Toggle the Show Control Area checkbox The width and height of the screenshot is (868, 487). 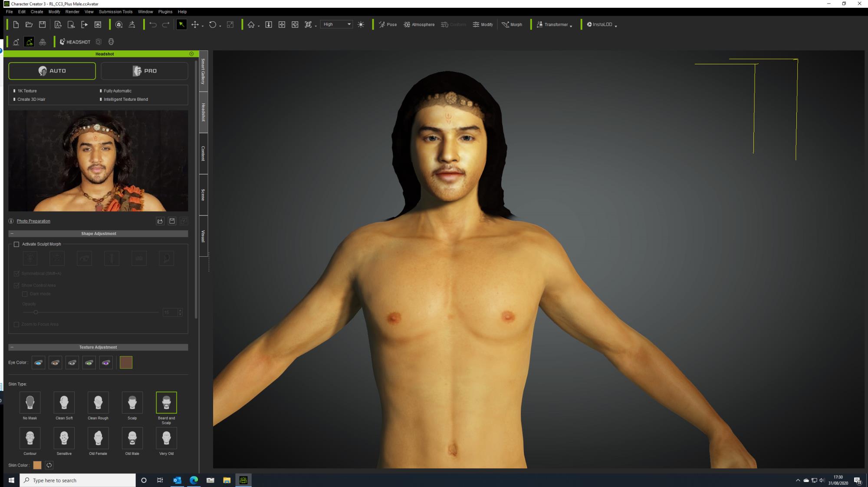pyautogui.click(x=16, y=285)
